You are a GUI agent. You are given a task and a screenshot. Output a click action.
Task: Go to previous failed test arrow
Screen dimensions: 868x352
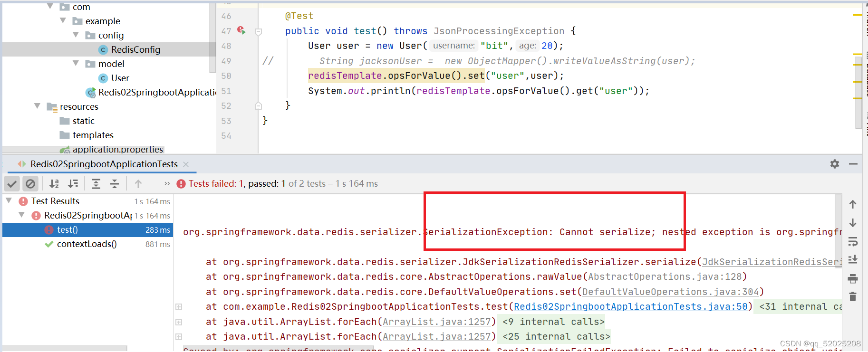coord(138,184)
